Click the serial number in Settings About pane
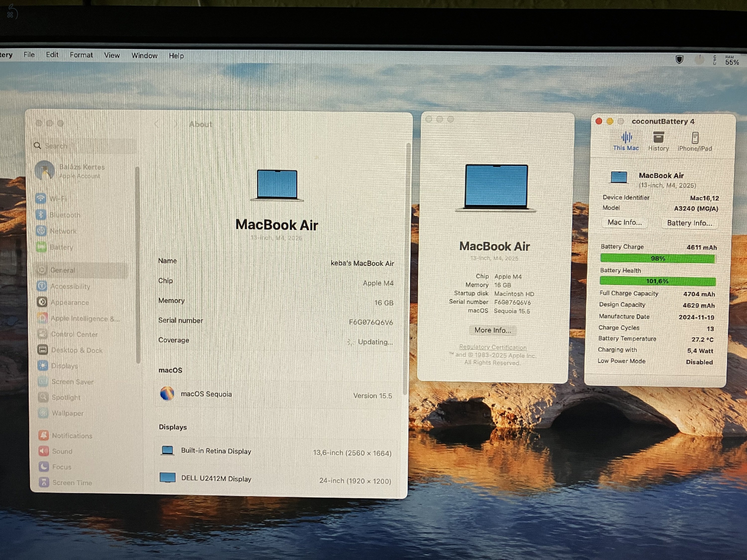 (x=371, y=322)
